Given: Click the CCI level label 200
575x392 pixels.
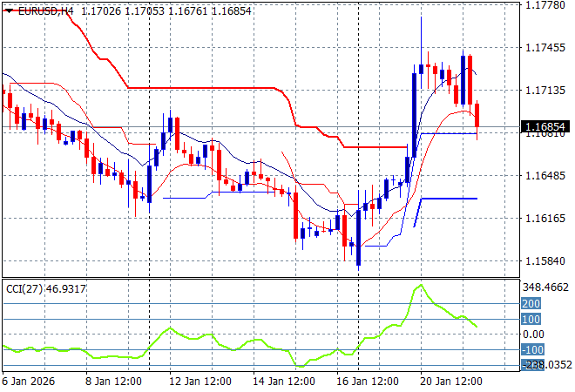Looking at the screenshot, I should pos(531,304).
